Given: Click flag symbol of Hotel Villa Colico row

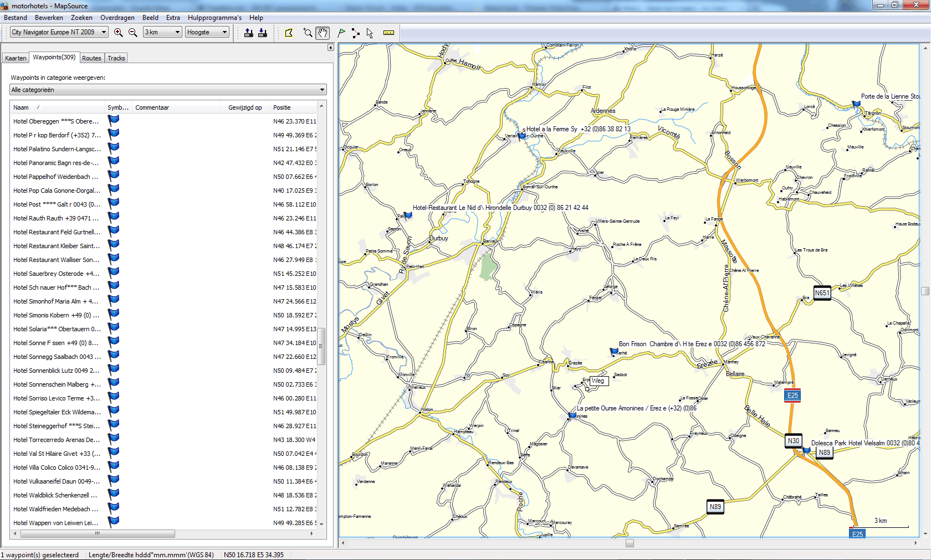Looking at the screenshot, I should [114, 466].
